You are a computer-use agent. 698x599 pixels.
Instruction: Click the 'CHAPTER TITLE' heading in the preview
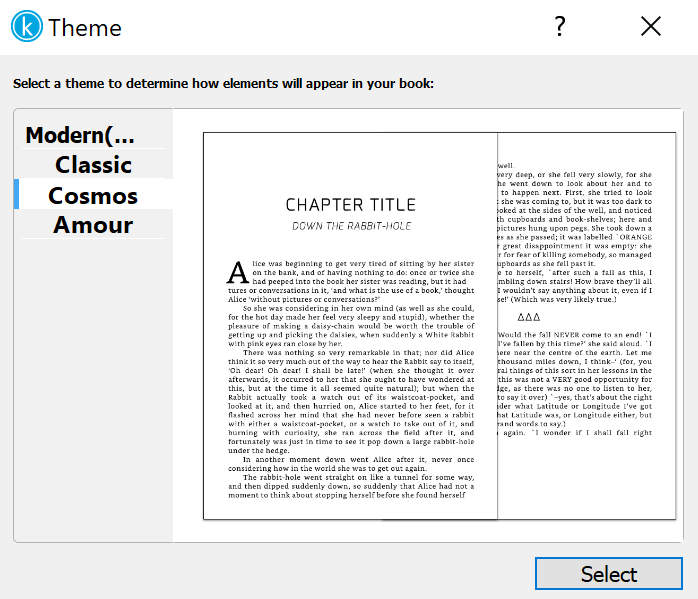click(351, 205)
